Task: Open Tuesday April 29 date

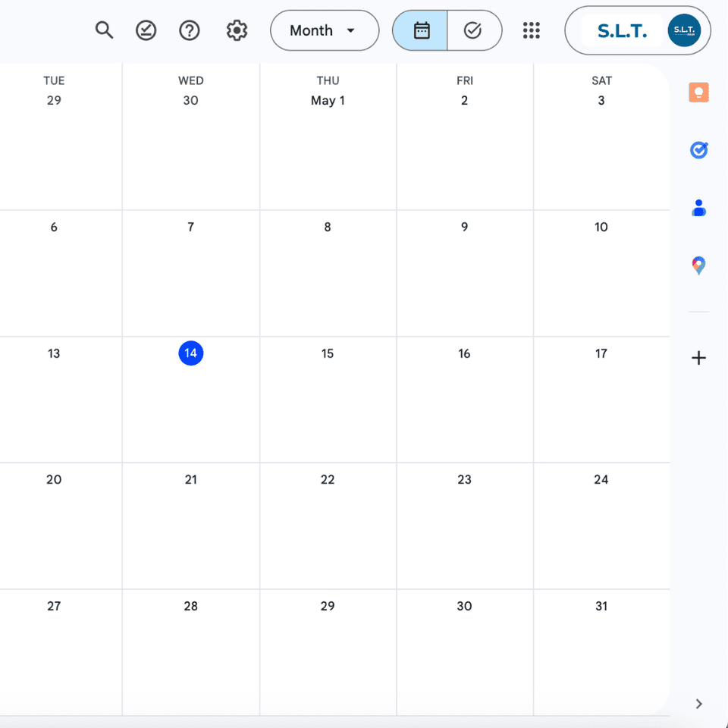Action: (x=54, y=100)
